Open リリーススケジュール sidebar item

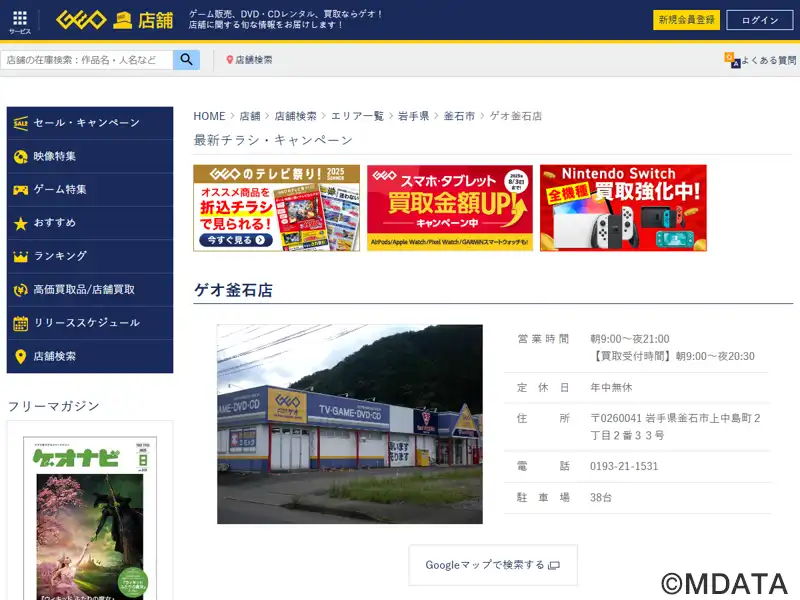[90, 323]
